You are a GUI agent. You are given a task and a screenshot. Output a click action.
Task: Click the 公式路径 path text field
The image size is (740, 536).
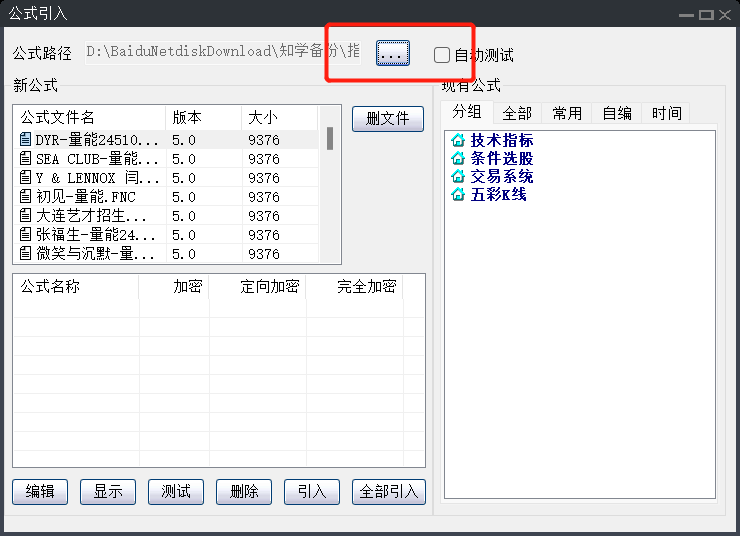click(x=224, y=51)
